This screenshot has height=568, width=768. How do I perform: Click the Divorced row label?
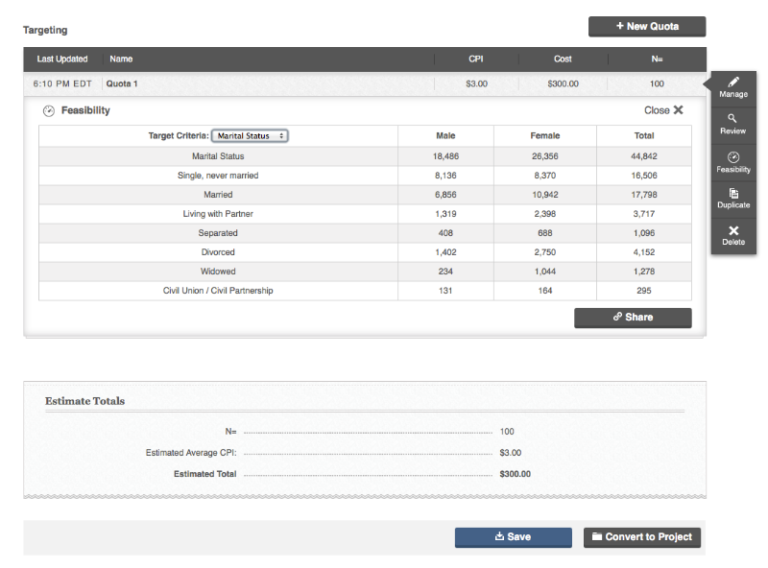click(x=218, y=252)
